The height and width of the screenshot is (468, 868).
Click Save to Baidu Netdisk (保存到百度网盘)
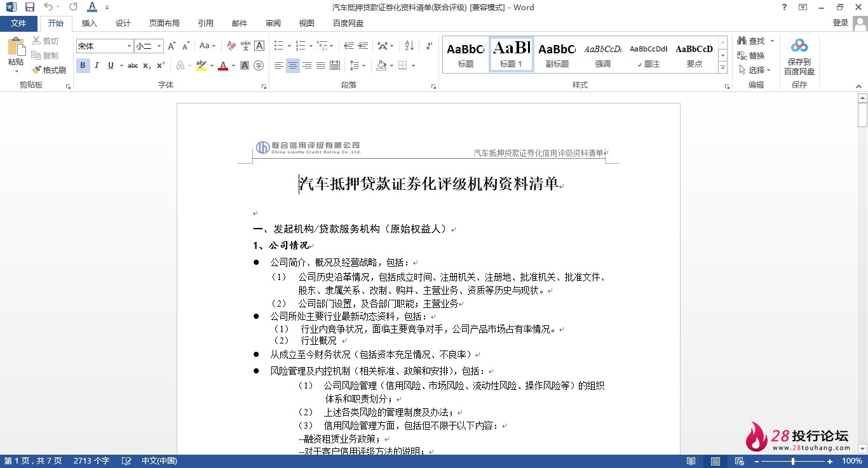[x=799, y=56]
